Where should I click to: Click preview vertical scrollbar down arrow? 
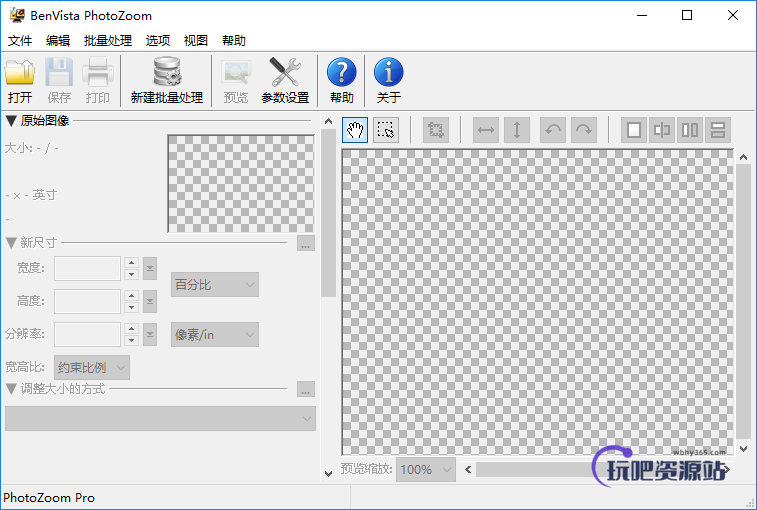point(743,449)
